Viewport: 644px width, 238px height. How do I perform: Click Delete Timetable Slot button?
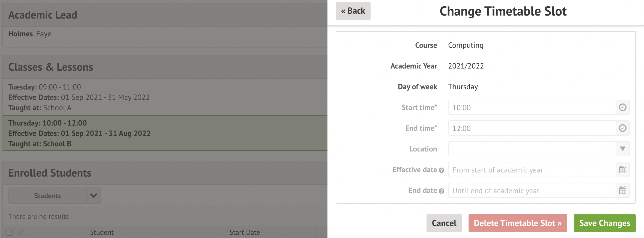pos(518,223)
